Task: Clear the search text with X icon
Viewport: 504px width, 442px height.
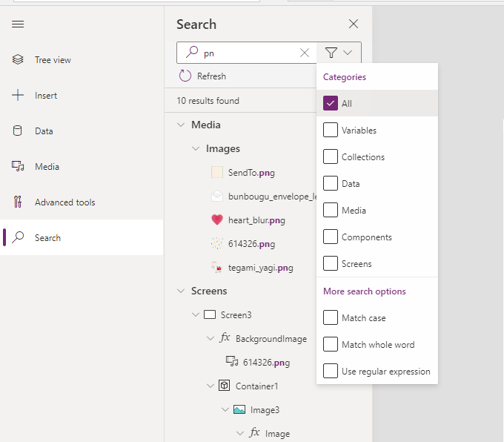Action: point(305,53)
